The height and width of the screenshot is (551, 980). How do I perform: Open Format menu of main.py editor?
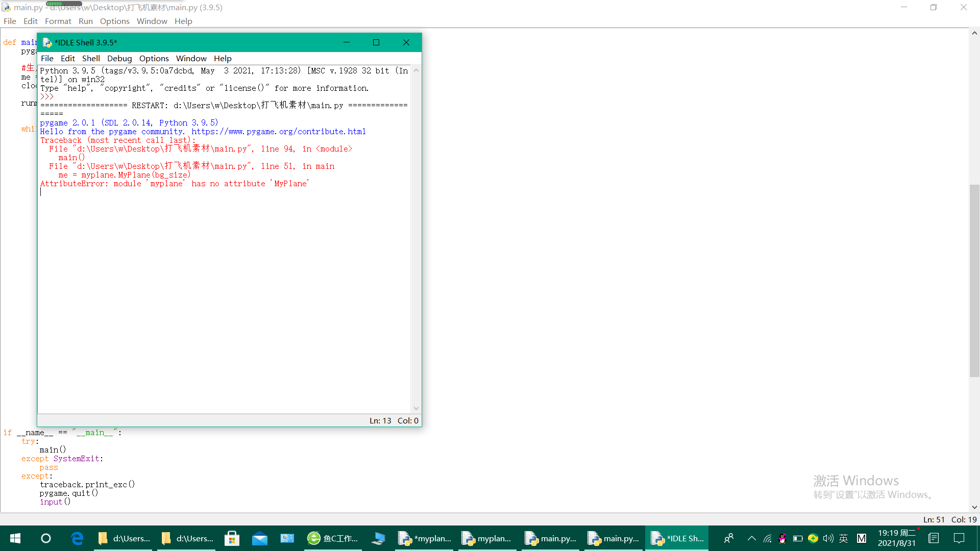click(58, 21)
